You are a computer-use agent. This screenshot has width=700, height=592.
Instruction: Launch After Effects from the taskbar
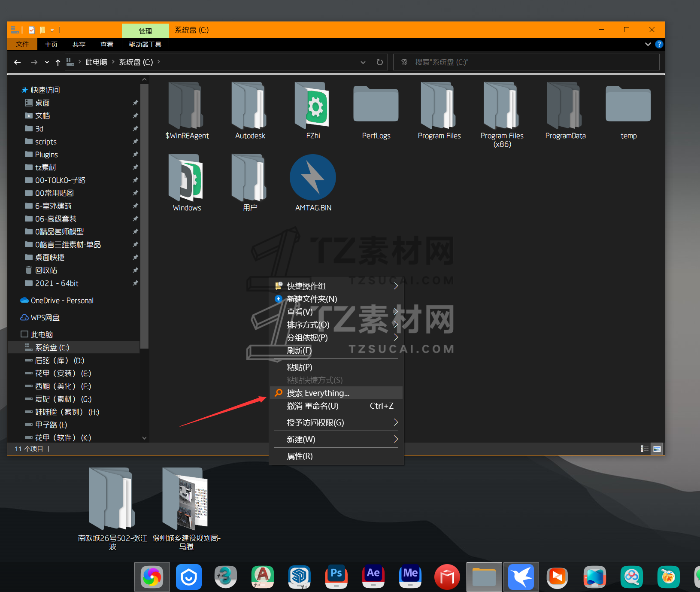373,577
